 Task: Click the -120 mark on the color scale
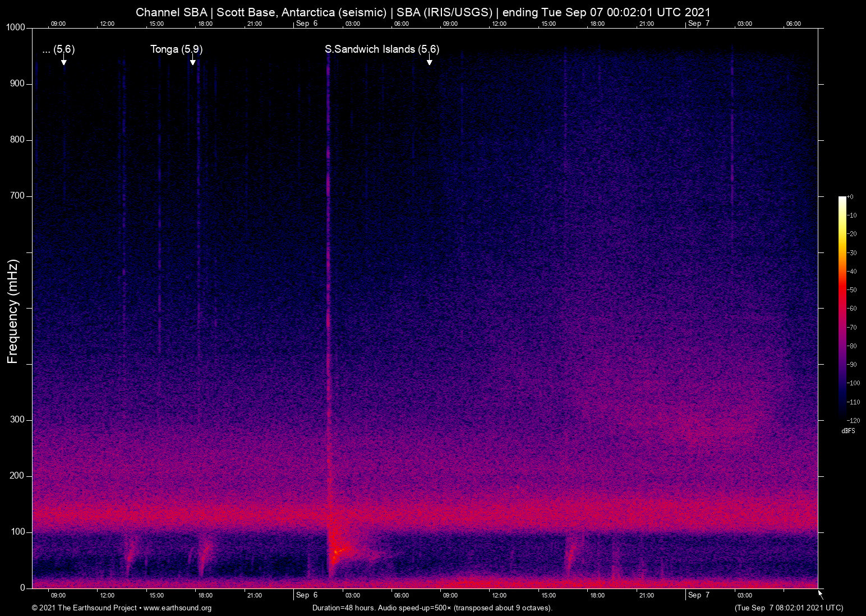pyautogui.click(x=854, y=420)
